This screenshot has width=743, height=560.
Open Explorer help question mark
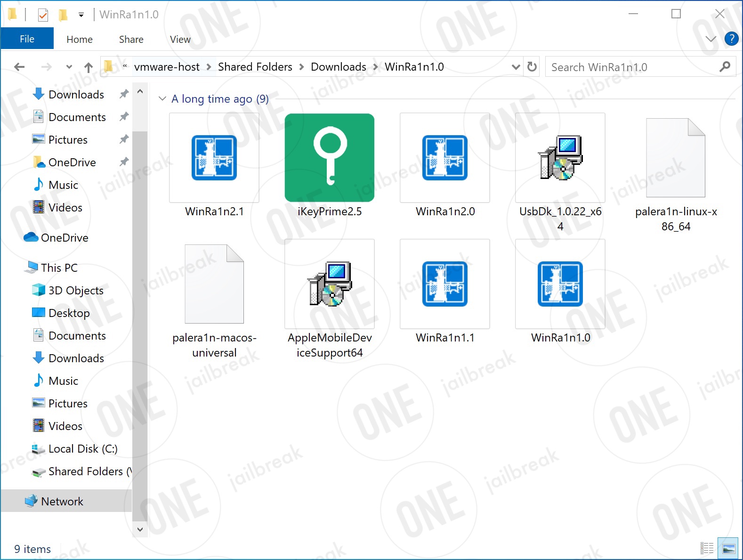tap(731, 39)
